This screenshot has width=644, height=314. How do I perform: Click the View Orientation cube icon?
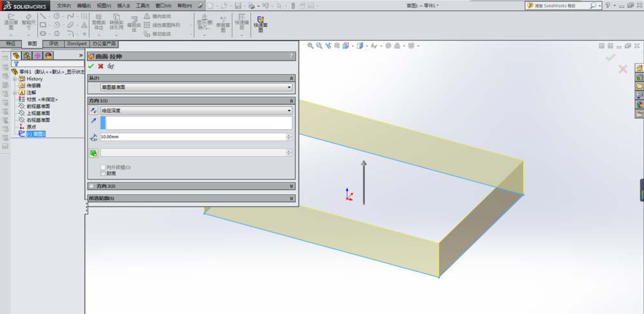tap(346, 46)
